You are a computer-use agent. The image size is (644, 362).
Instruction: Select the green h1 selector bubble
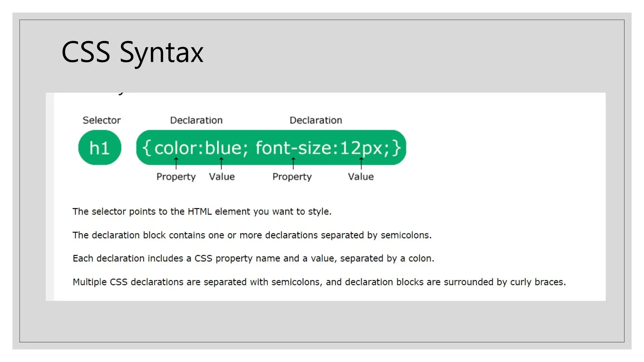[100, 147]
